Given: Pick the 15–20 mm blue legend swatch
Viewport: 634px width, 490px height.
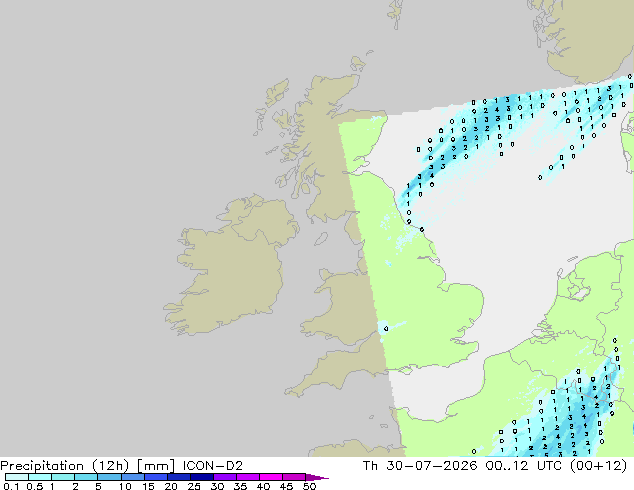Looking at the screenshot, I should tap(155, 477).
